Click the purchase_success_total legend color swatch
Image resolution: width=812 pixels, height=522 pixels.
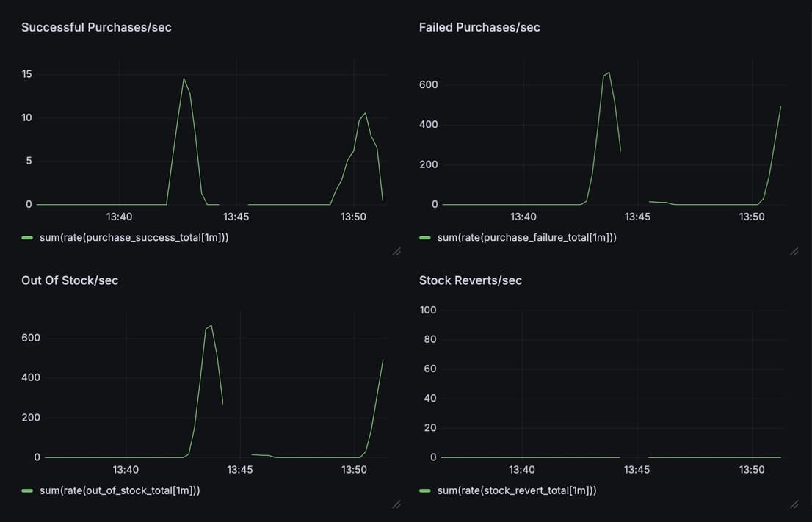click(x=27, y=238)
